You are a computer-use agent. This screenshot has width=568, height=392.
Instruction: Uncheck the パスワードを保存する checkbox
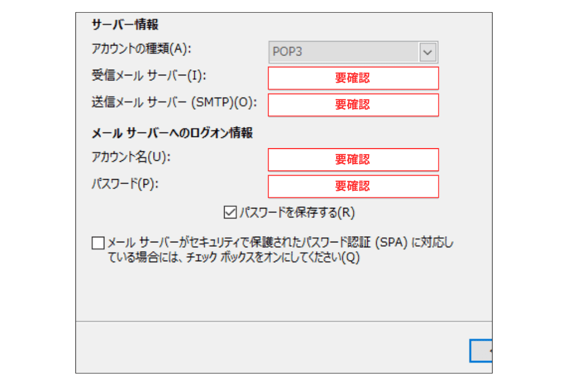coord(230,212)
